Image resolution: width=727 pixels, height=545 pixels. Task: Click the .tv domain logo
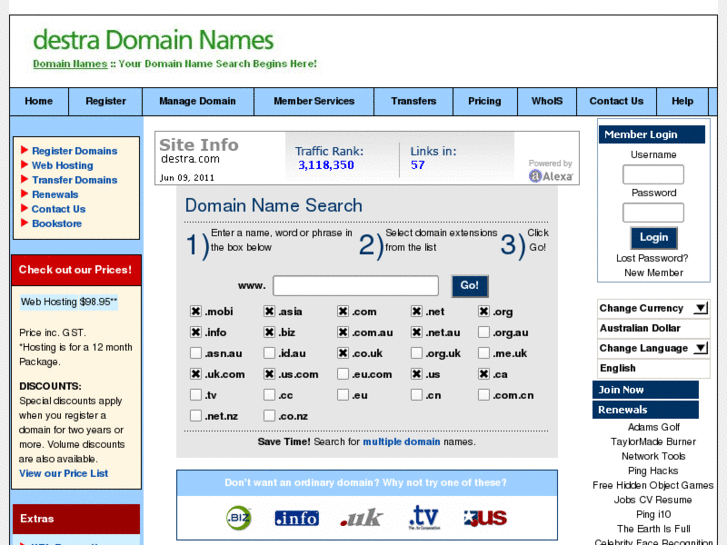[424, 517]
